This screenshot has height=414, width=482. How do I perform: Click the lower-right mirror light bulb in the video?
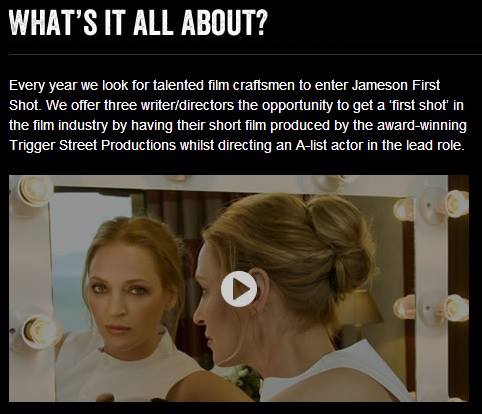454,308
